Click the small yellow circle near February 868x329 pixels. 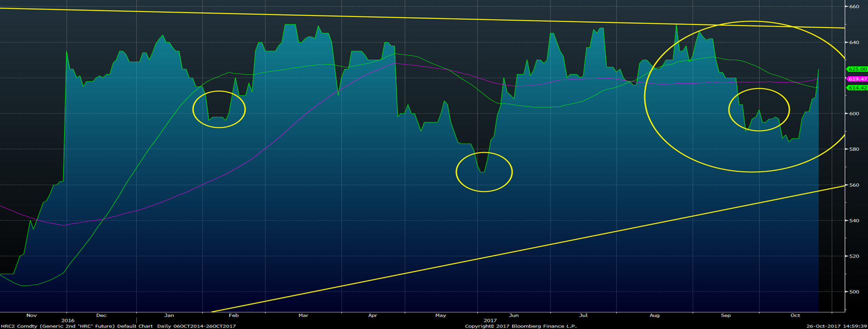click(x=219, y=109)
